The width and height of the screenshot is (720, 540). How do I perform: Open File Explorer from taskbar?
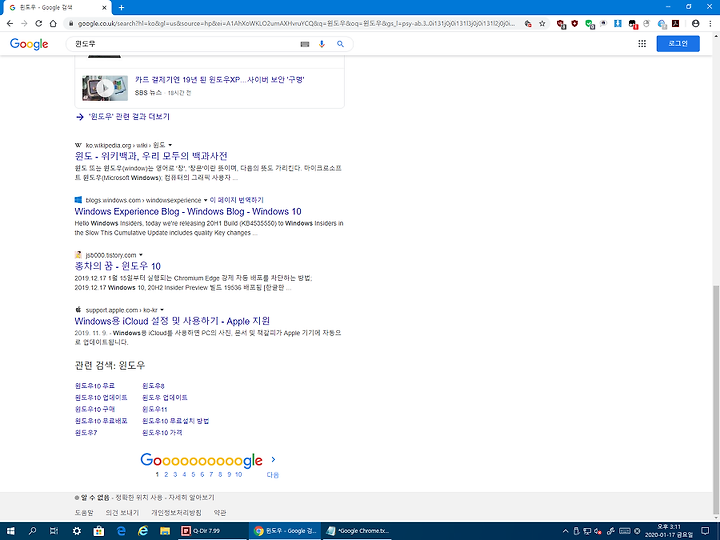[x=165, y=531]
